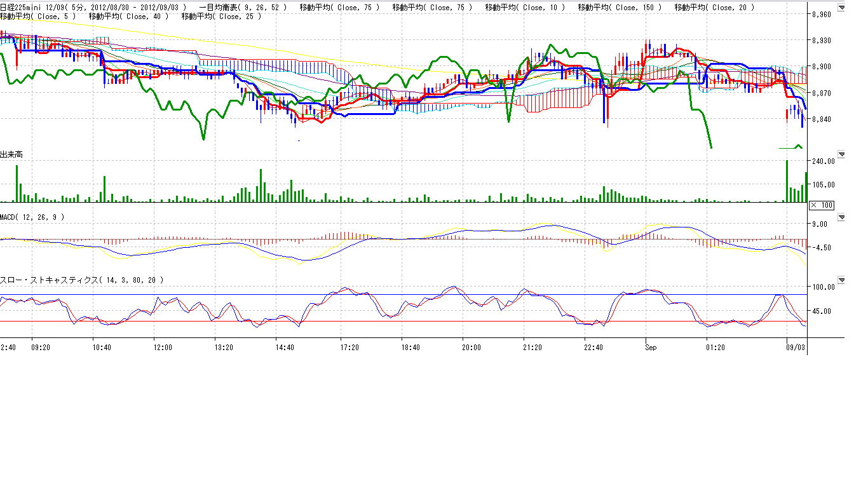Click the 09/03 date label on time axis
The height and width of the screenshot is (488, 868).
(796, 348)
